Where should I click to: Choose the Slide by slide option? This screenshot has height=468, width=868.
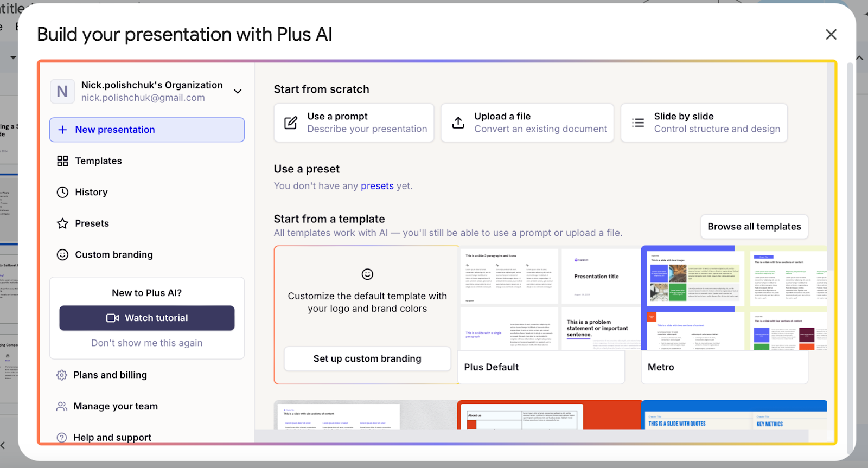tap(704, 123)
